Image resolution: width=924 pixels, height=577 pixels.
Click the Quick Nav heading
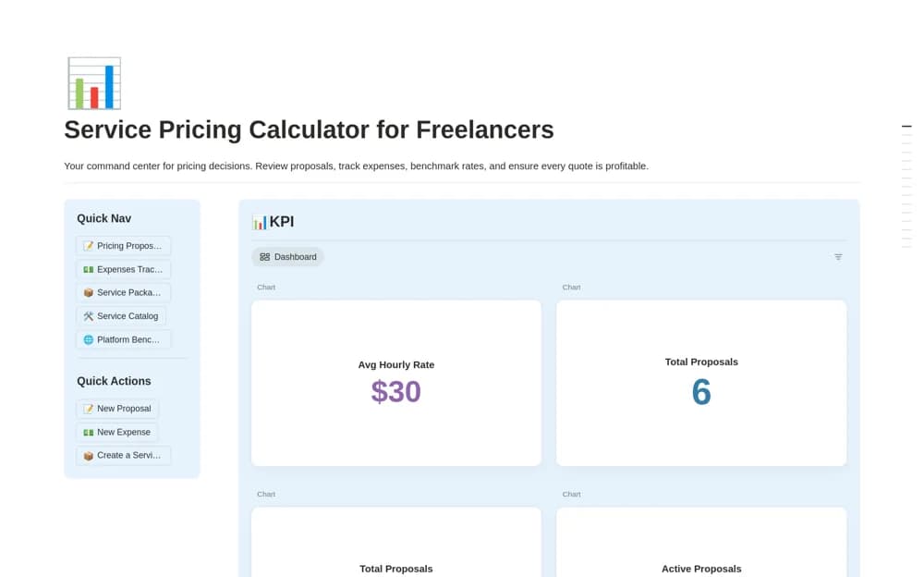103,218
